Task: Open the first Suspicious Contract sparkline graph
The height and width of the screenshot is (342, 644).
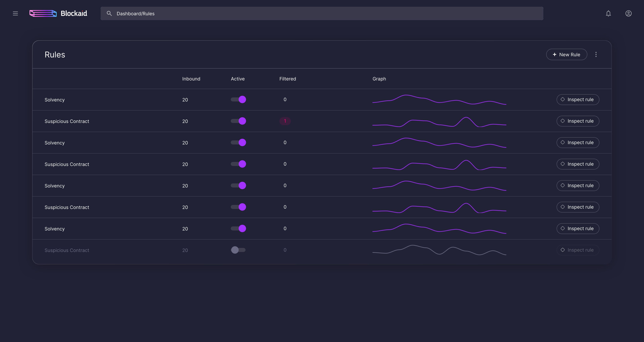Action: (439, 122)
